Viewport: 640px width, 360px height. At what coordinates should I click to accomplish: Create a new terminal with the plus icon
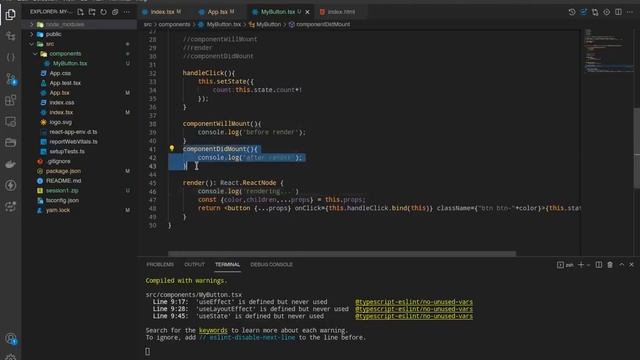tap(581, 264)
